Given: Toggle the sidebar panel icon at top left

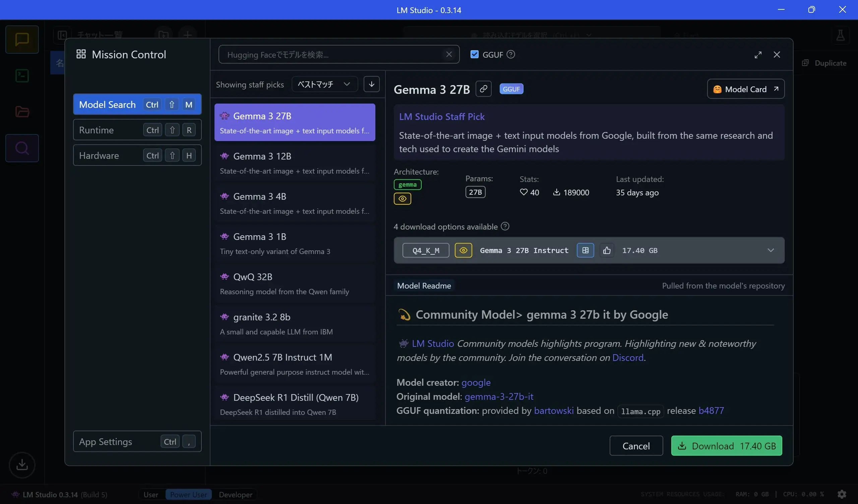Looking at the screenshot, I should (x=62, y=35).
